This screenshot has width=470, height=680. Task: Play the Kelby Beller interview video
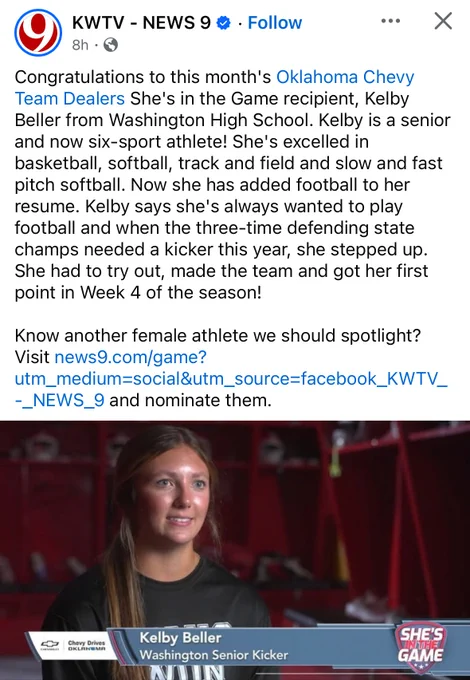coord(235,550)
